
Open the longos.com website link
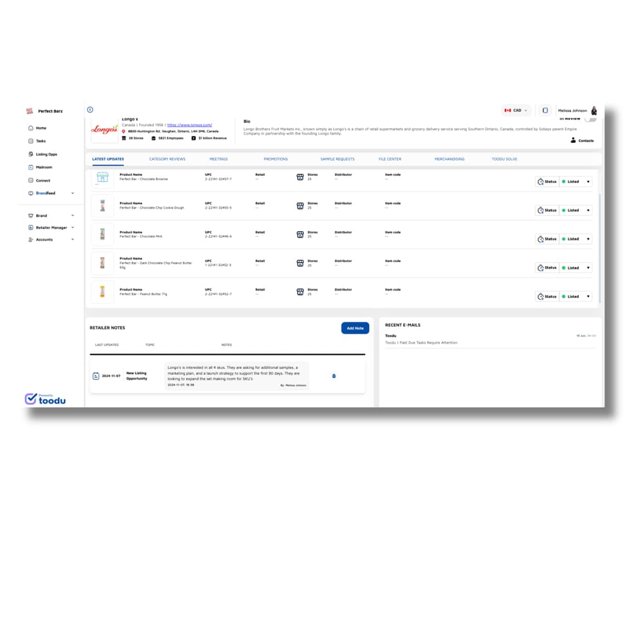(190, 126)
